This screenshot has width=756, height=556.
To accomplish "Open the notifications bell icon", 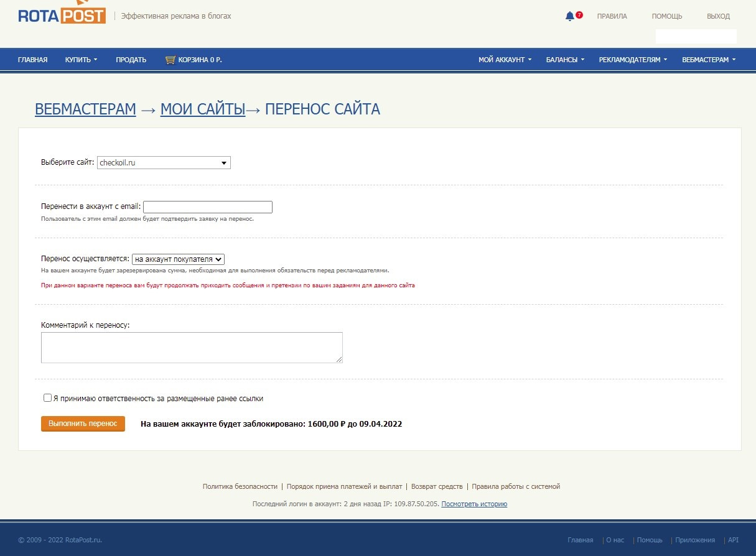I will (x=569, y=16).
